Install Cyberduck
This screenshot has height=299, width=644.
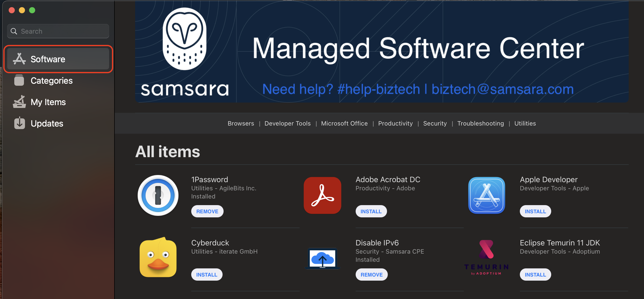pyautogui.click(x=207, y=275)
